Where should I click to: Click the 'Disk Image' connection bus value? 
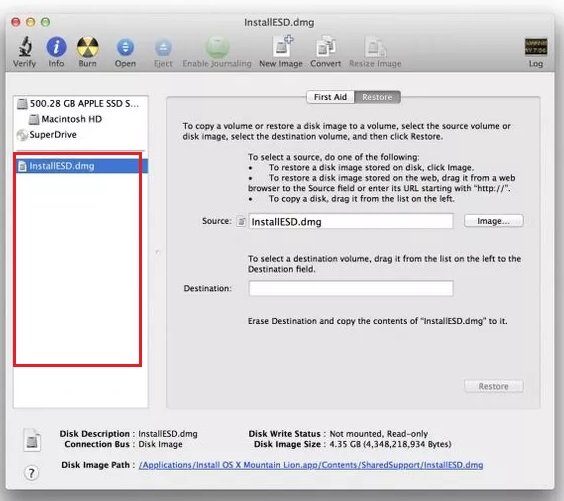pyautogui.click(x=160, y=444)
